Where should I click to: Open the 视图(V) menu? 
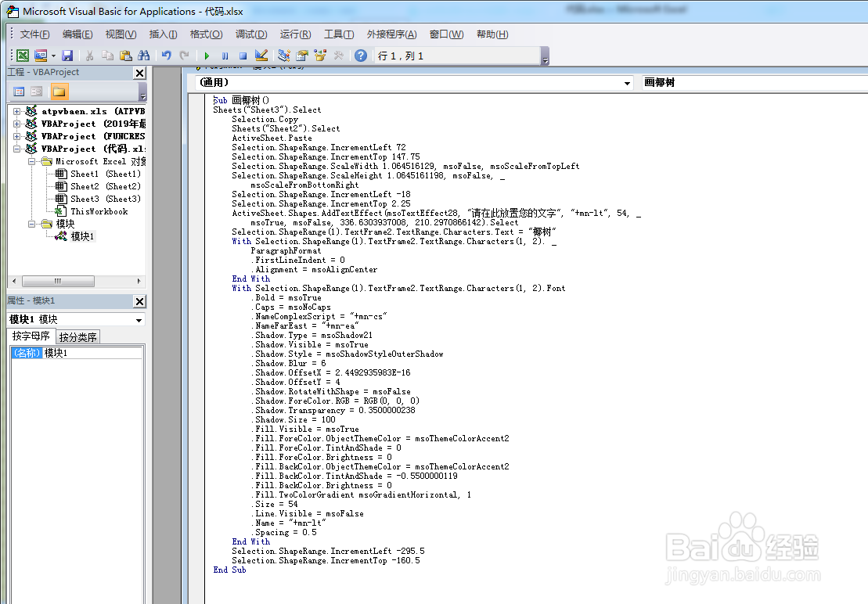(121, 34)
